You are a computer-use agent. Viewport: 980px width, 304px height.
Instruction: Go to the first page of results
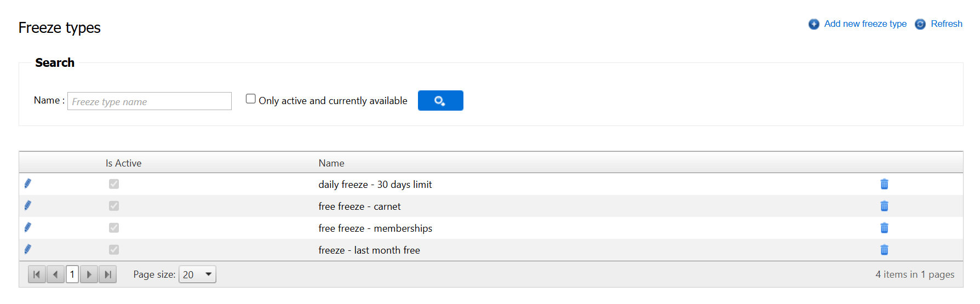[x=37, y=274]
